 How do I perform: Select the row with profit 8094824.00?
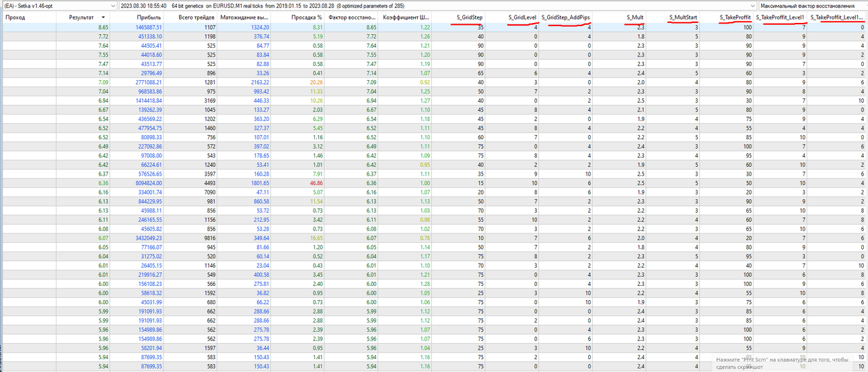[434, 182]
